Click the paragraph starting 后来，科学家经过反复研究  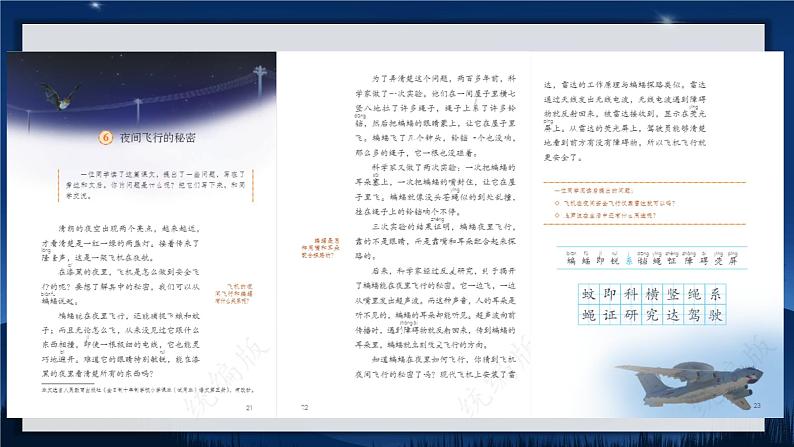[435, 308]
